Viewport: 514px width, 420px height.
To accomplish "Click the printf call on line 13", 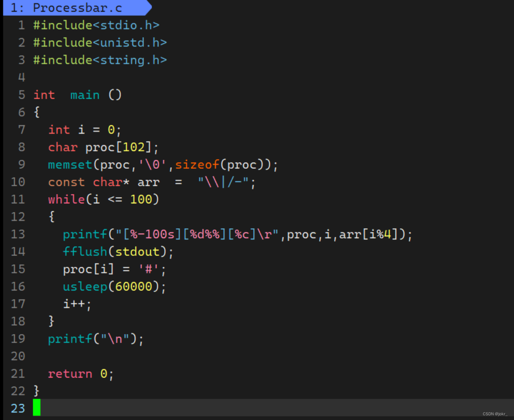I will [x=238, y=234].
